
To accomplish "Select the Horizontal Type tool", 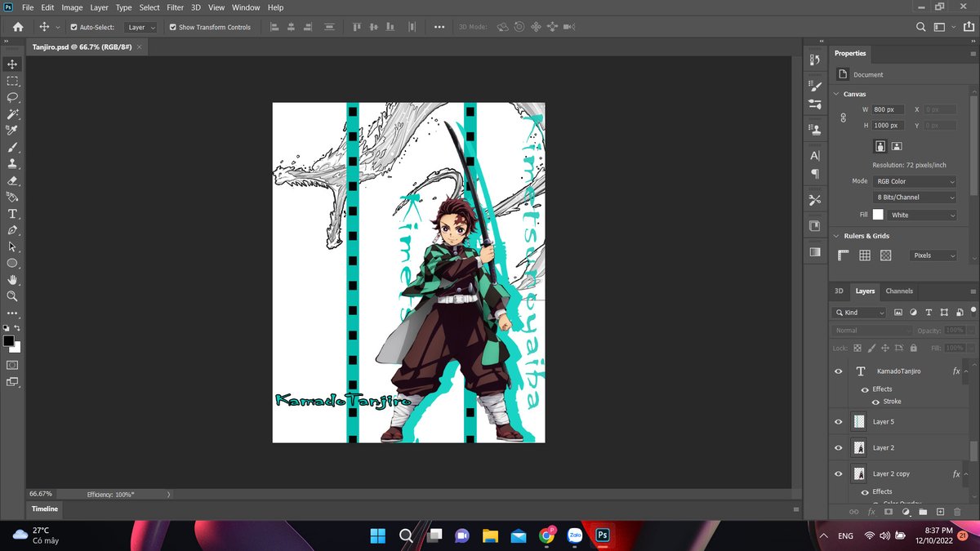I will [x=12, y=214].
